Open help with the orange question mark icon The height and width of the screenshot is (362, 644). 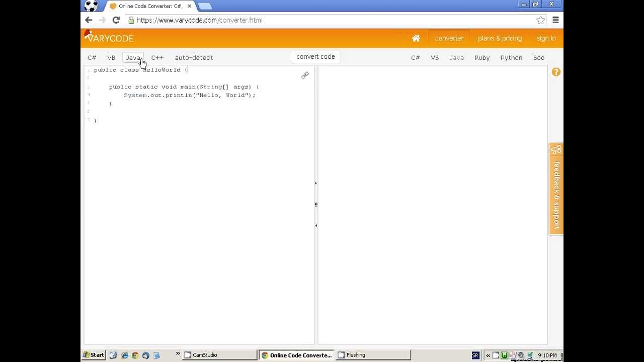pyautogui.click(x=556, y=72)
